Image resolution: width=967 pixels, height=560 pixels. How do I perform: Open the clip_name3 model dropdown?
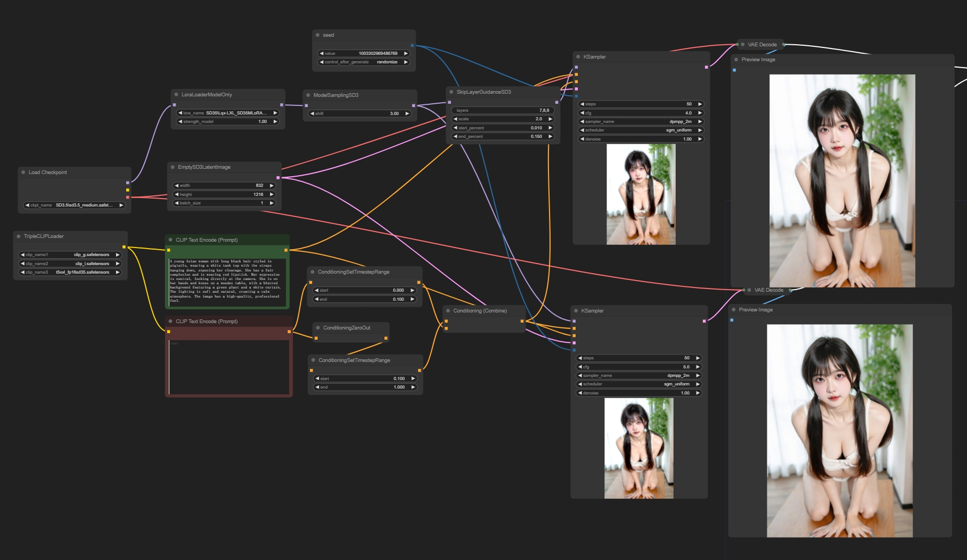pos(70,273)
